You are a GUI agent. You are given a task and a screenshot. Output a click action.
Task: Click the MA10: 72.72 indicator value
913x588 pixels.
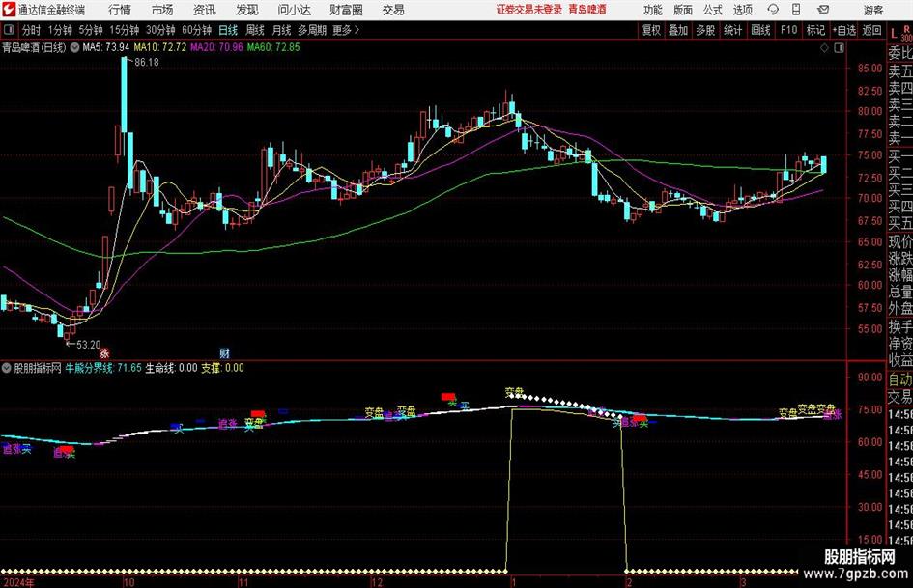pyautogui.click(x=160, y=47)
